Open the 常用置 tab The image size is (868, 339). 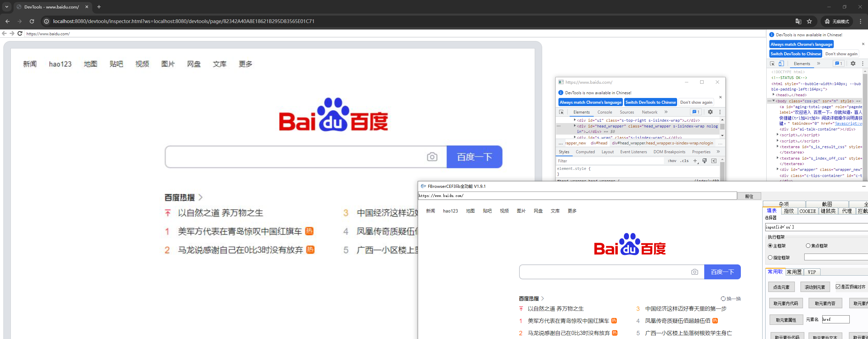tap(794, 272)
